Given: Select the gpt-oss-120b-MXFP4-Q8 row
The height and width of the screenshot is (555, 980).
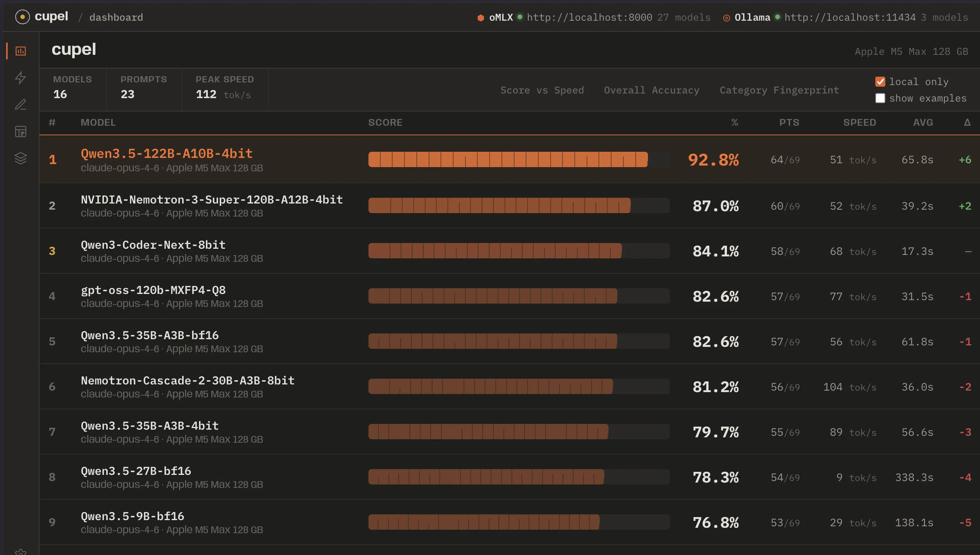Looking at the screenshot, I should pos(153,290).
